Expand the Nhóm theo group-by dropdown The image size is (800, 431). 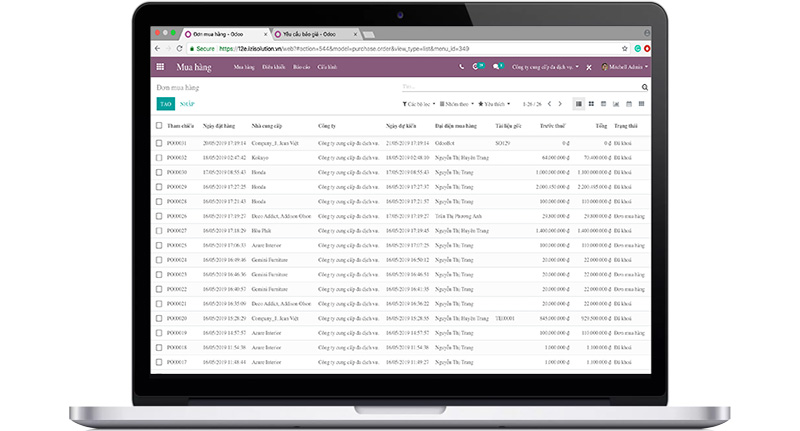[x=457, y=104]
